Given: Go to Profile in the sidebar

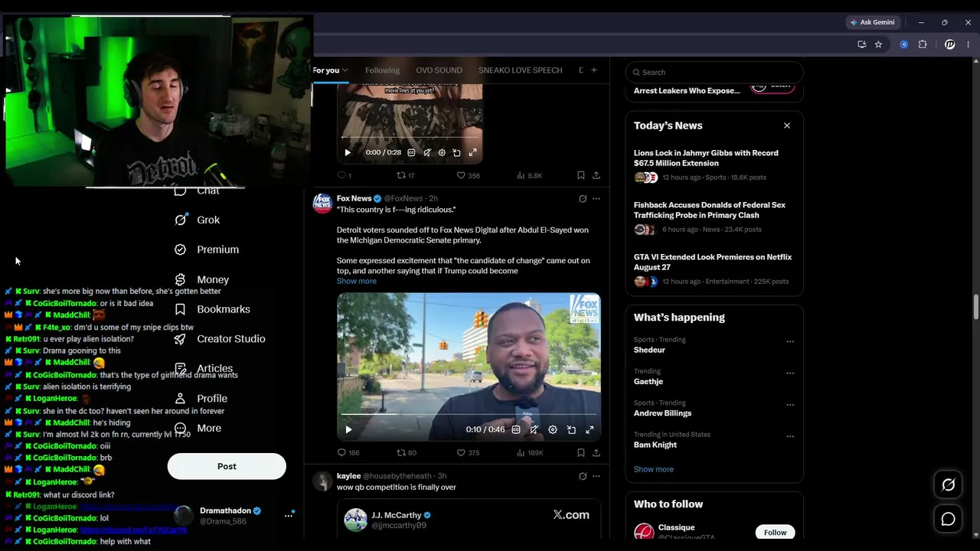Looking at the screenshot, I should coord(201,399).
